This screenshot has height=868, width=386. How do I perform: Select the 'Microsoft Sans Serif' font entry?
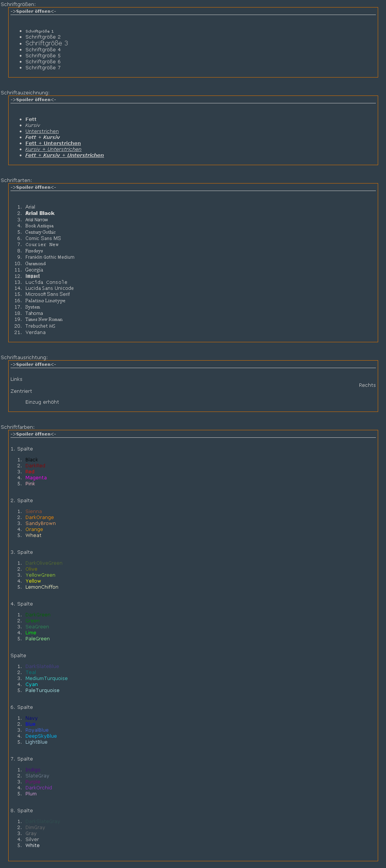48,294
